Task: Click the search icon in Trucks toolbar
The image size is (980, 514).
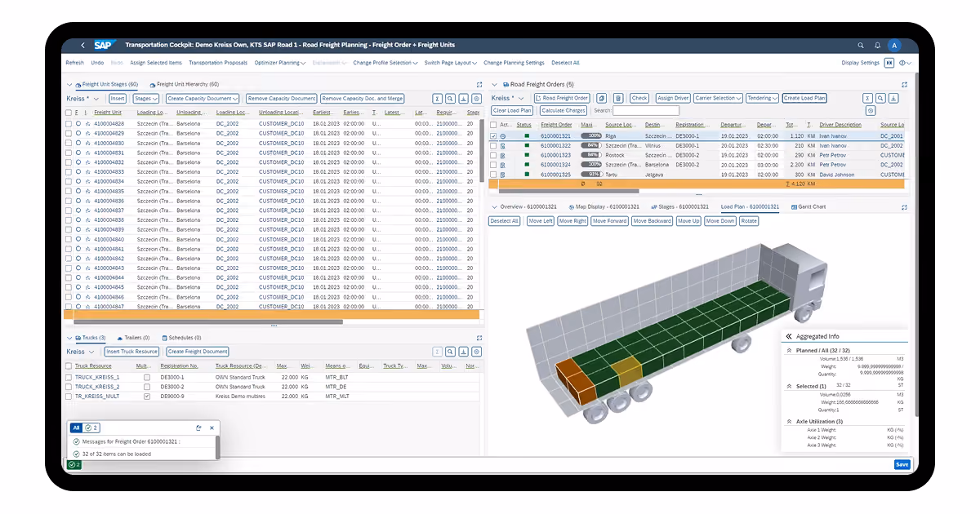Action: [451, 352]
